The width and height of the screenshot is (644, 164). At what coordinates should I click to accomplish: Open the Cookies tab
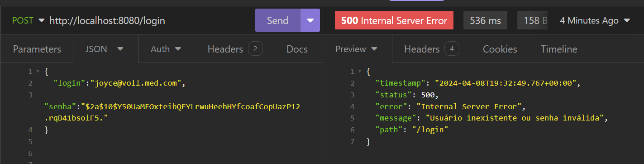(x=500, y=49)
